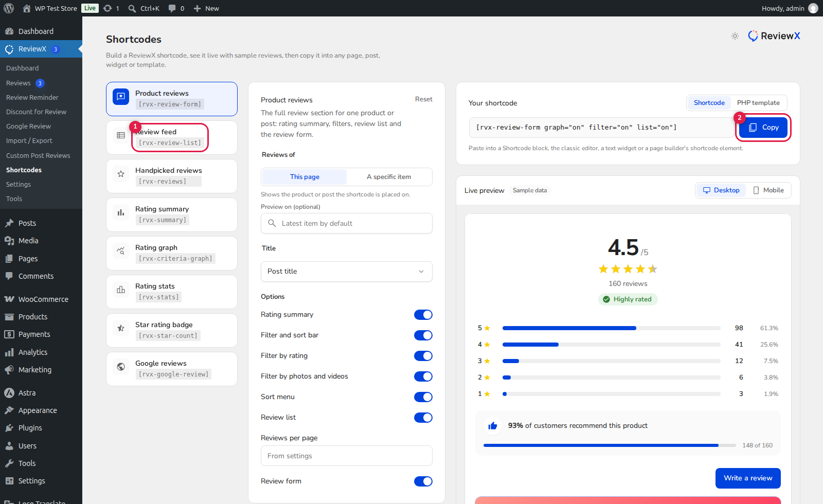Select the Rating summary bar chart icon
This screenshot has height=504, width=823.
tap(121, 212)
